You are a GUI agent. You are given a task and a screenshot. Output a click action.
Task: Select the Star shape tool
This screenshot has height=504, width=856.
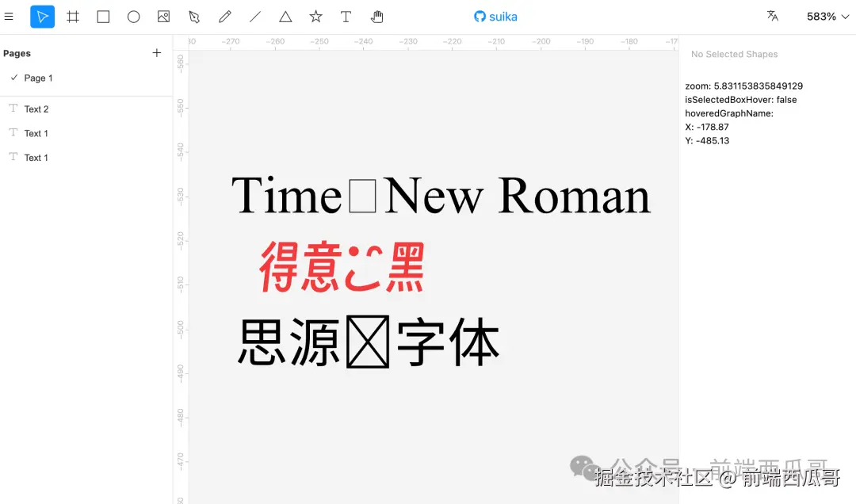point(315,17)
